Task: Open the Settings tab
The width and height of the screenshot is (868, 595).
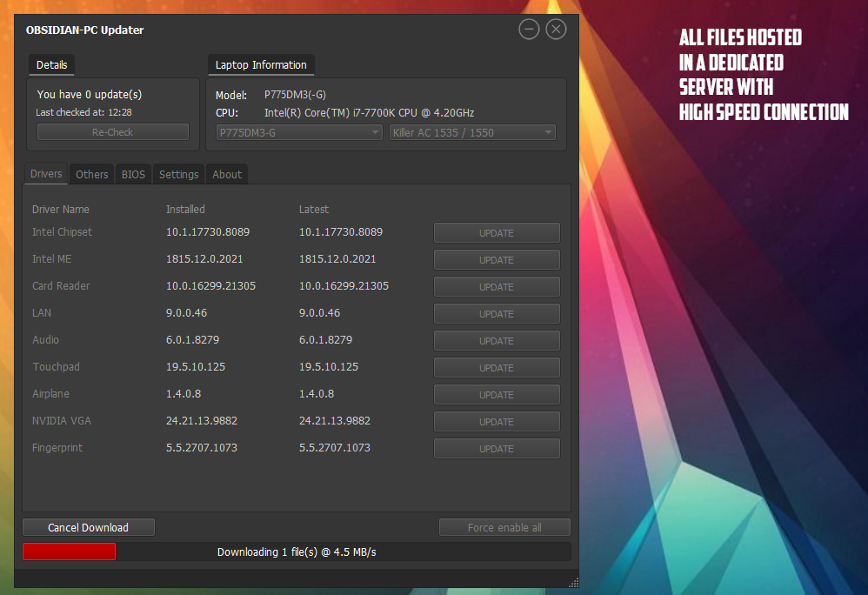Action: coord(179,174)
